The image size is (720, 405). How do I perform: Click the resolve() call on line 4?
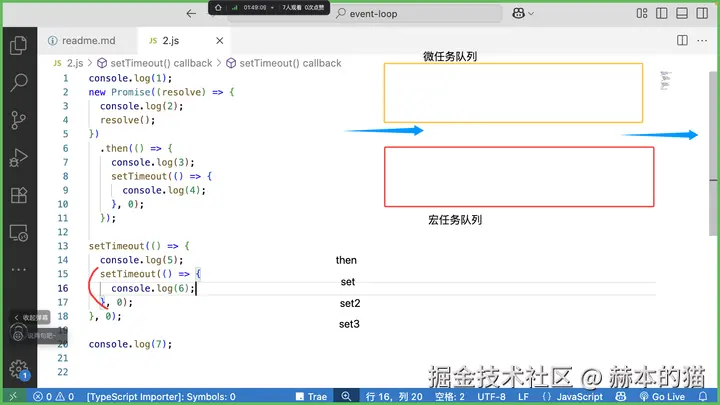coord(128,120)
